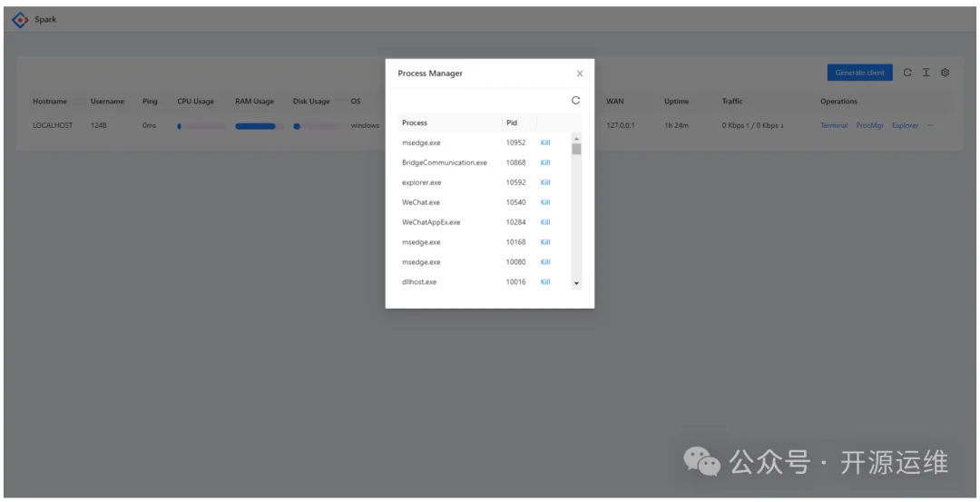Open Explorer operation link
Image resolution: width=980 pixels, height=502 pixels.
[x=905, y=125]
